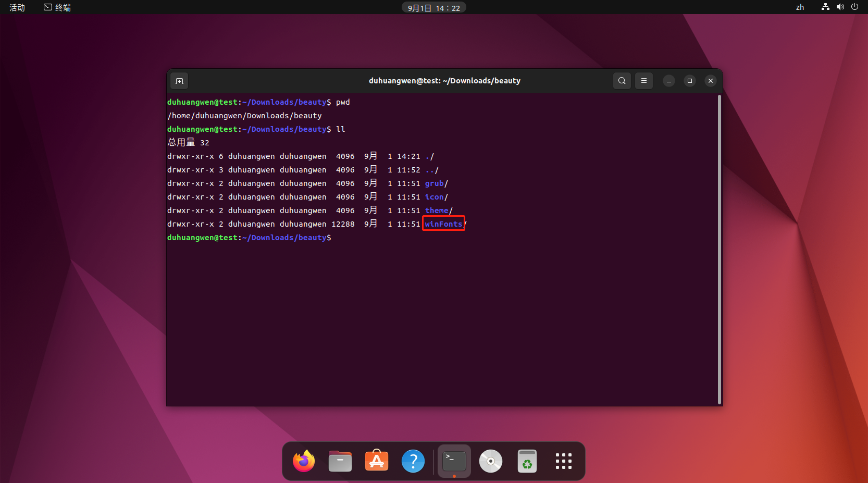Launch Firefox from the dock
Screen dimensions: 868x483
304,461
